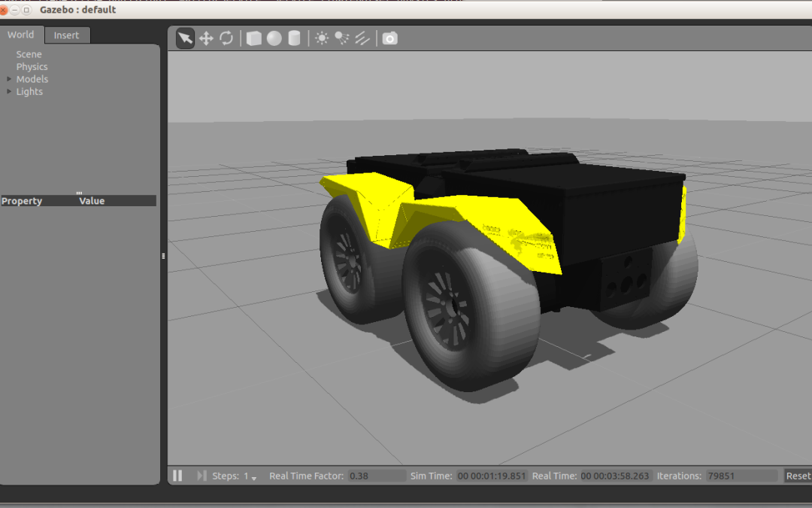The height and width of the screenshot is (508, 812).
Task: Add a point light
Action: click(322, 38)
